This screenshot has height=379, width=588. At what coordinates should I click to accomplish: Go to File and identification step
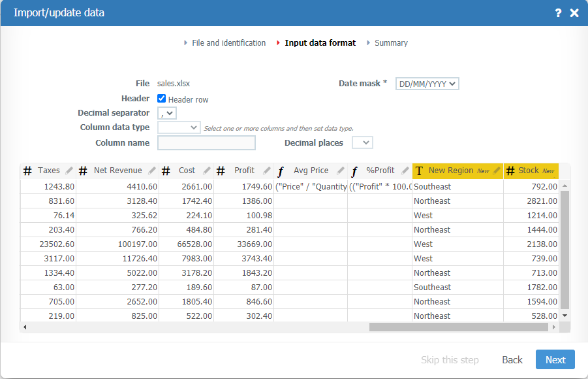pyautogui.click(x=228, y=43)
